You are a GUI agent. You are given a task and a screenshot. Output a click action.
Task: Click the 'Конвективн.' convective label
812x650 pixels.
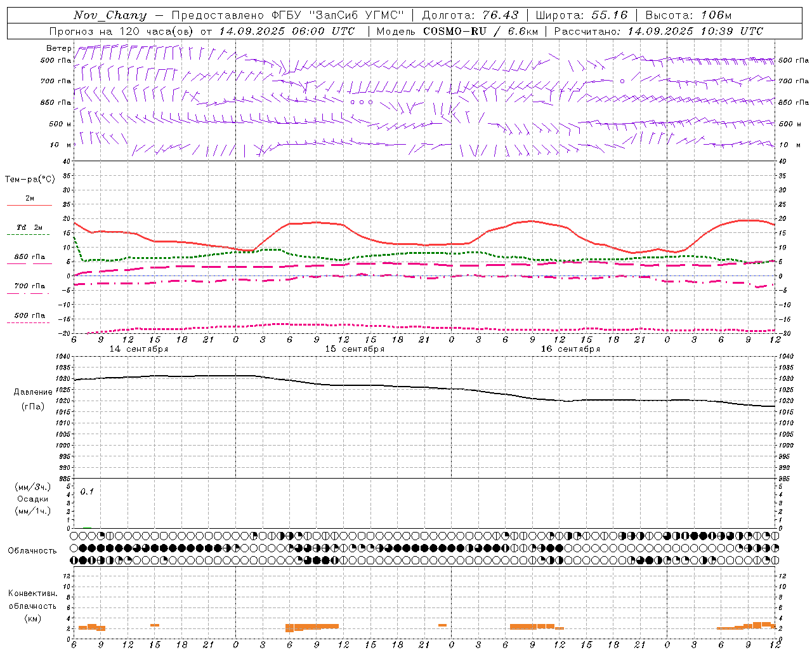[x=32, y=594]
